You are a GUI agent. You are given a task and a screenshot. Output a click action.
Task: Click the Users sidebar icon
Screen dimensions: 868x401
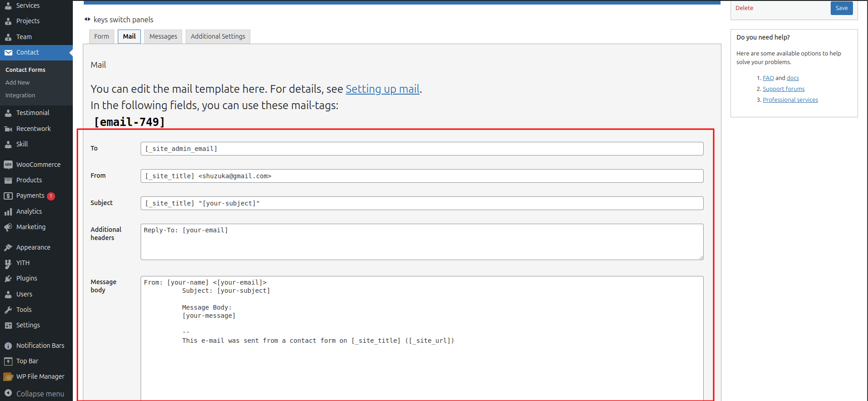point(8,294)
